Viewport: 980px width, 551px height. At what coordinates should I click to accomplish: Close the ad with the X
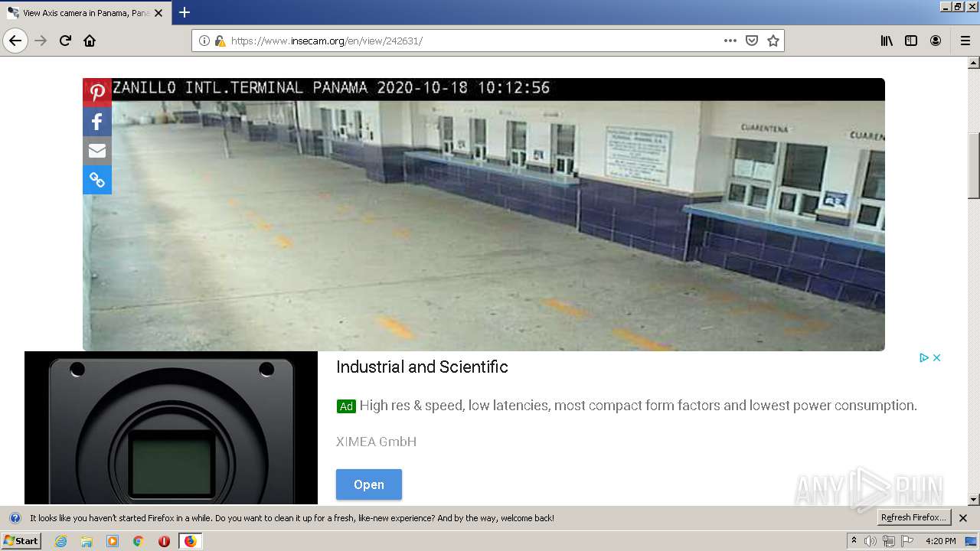pyautogui.click(x=936, y=357)
